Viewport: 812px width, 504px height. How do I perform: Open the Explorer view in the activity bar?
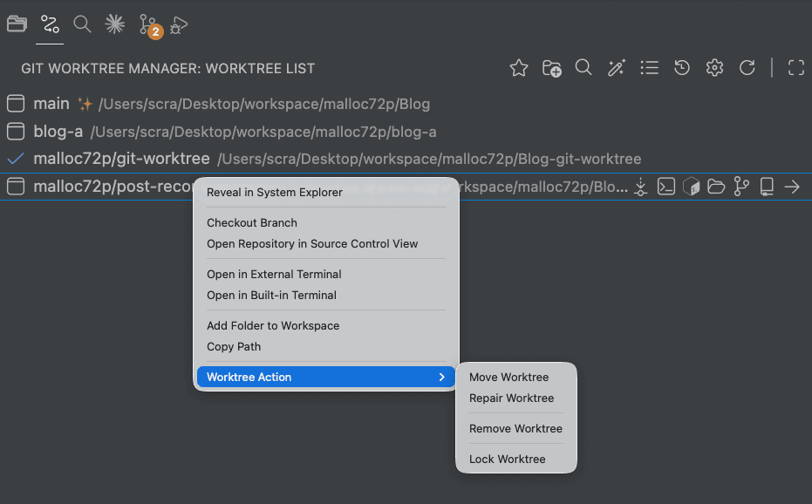coord(17,24)
